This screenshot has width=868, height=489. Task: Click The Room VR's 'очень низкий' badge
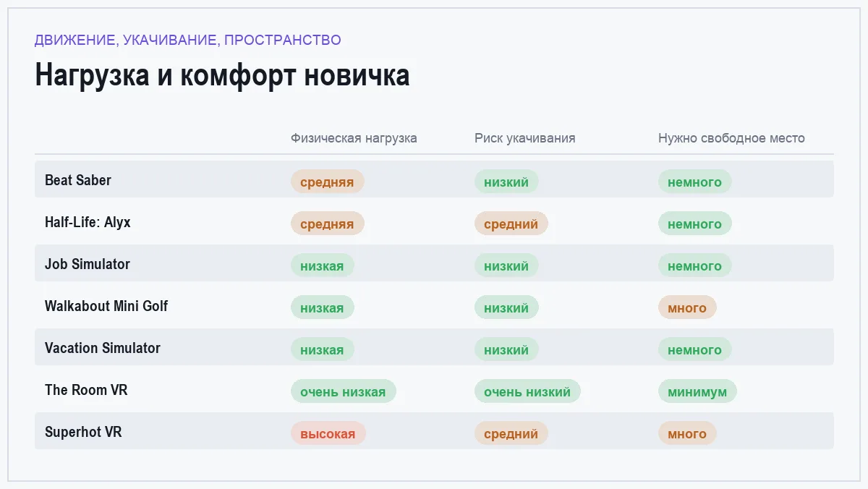(527, 391)
